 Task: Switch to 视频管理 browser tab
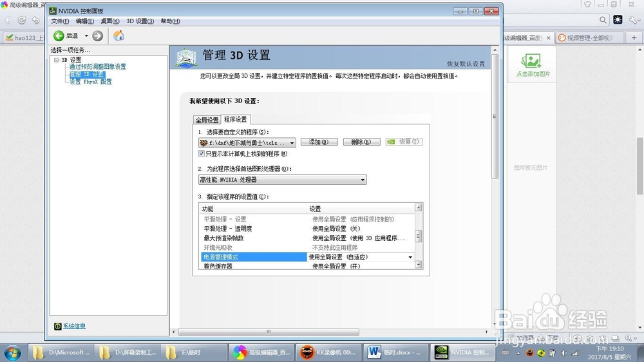pos(589,38)
